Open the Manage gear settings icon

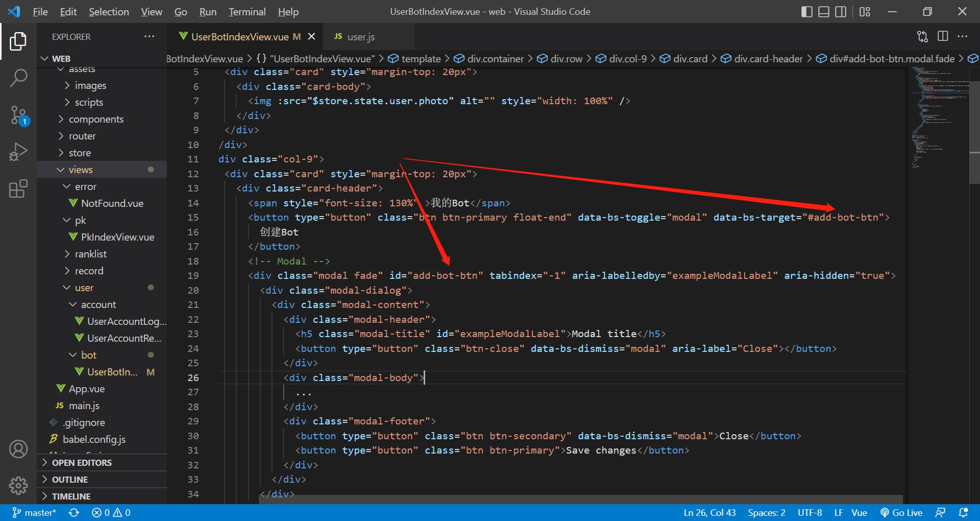tap(18, 485)
